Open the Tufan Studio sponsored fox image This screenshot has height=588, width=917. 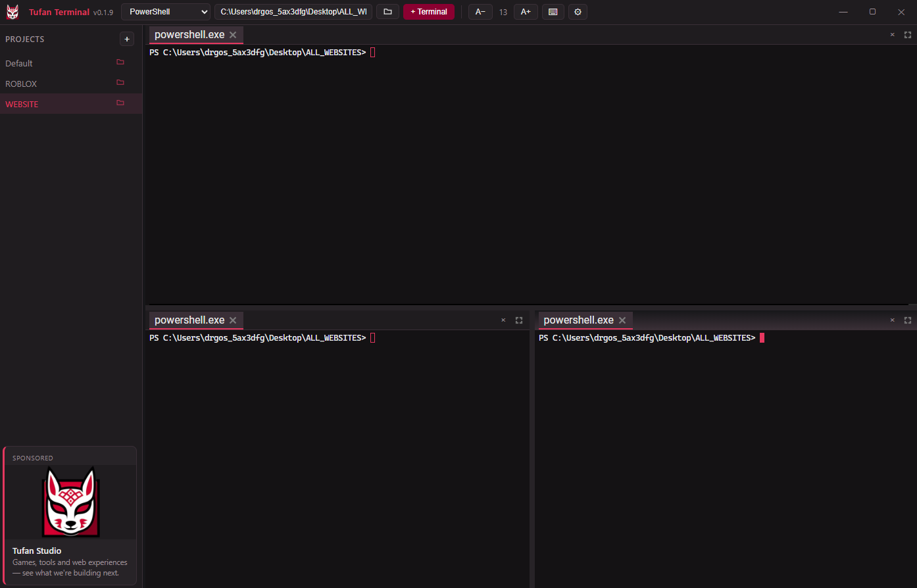[x=70, y=502]
